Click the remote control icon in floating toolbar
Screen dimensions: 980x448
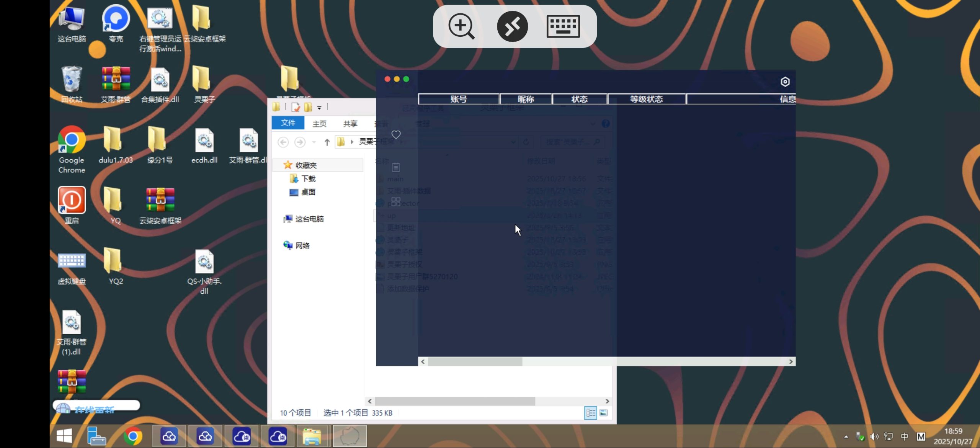click(x=513, y=26)
